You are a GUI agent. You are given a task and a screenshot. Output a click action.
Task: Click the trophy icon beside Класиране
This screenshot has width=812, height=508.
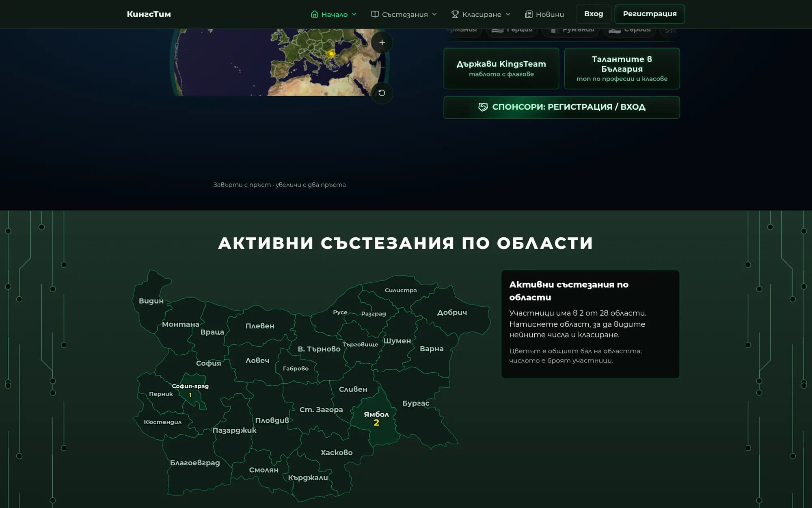point(455,14)
